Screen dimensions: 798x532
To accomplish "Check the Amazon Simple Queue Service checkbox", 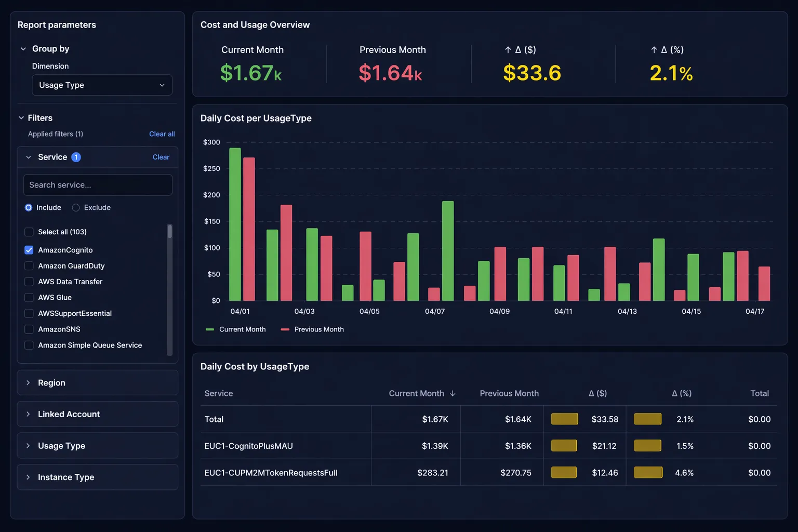I will (x=29, y=345).
